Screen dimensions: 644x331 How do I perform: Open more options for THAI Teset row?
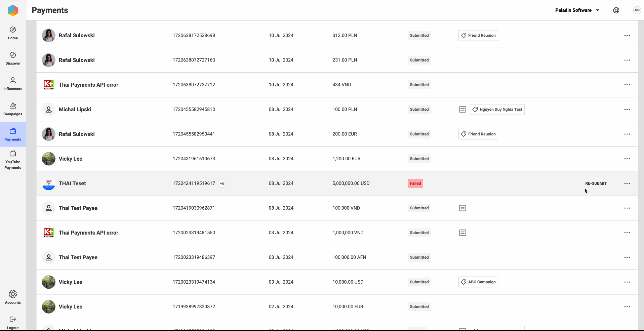click(627, 183)
